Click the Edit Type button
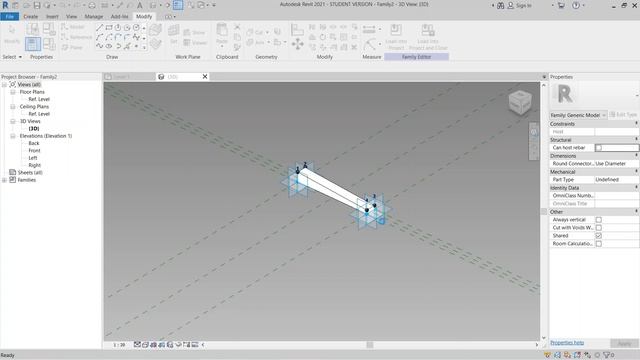This screenshot has height=360, width=640. (x=623, y=115)
